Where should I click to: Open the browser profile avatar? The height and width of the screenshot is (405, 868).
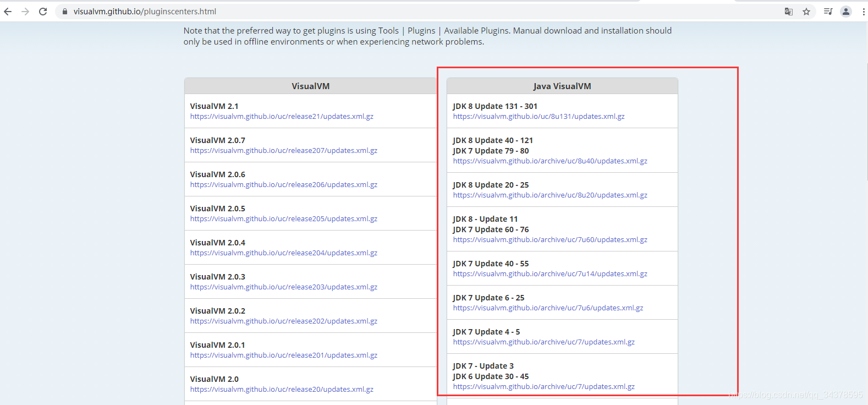pyautogui.click(x=846, y=12)
